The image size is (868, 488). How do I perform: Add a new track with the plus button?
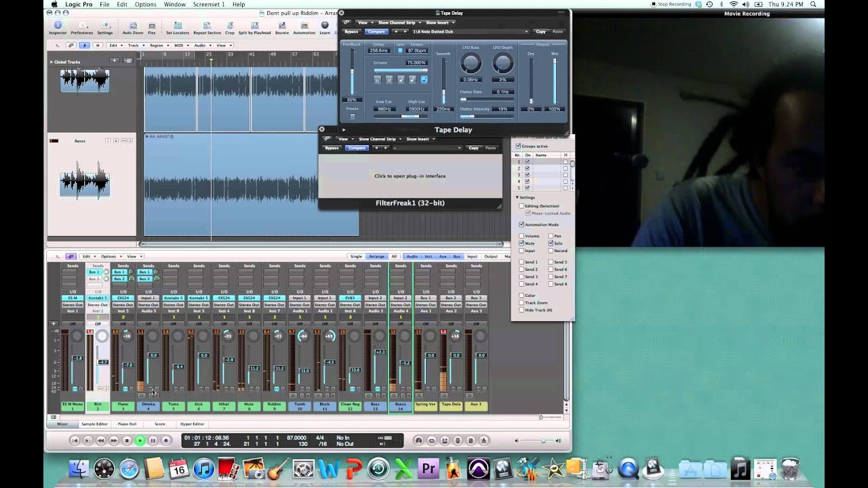pos(115,61)
